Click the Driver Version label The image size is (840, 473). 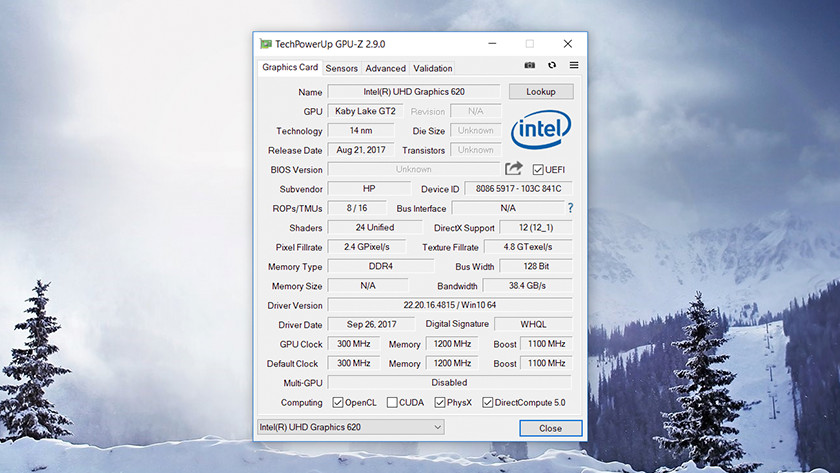[295, 305]
